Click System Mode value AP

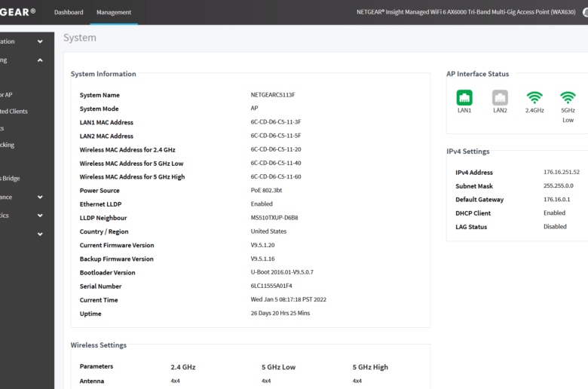point(254,108)
